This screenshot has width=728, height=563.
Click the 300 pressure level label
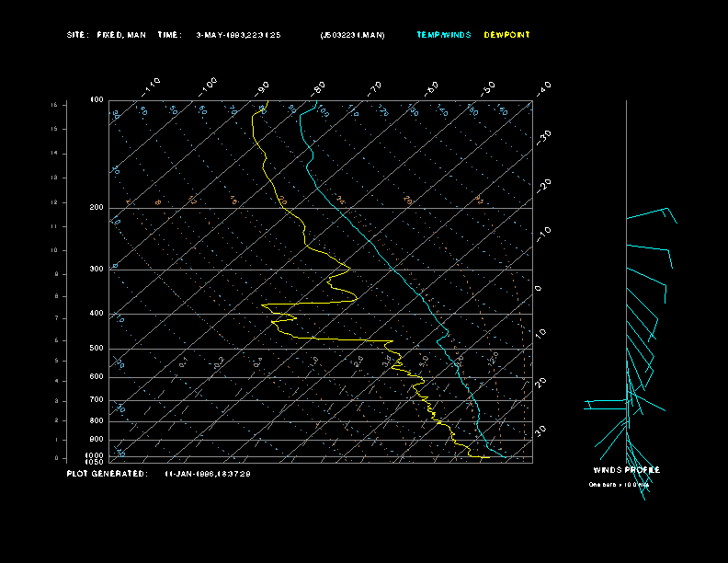97,270
